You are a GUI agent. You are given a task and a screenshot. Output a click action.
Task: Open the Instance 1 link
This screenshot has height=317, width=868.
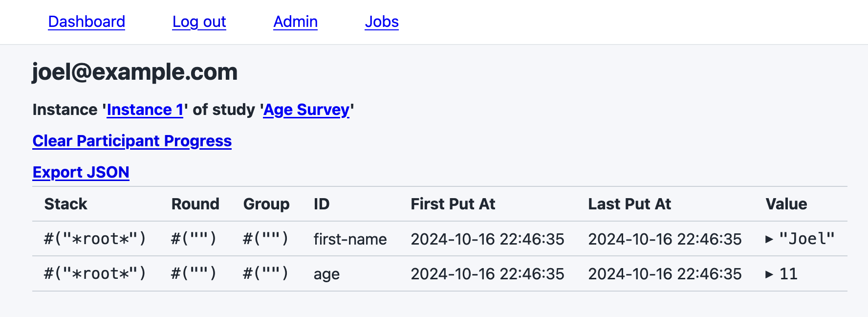click(x=145, y=110)
